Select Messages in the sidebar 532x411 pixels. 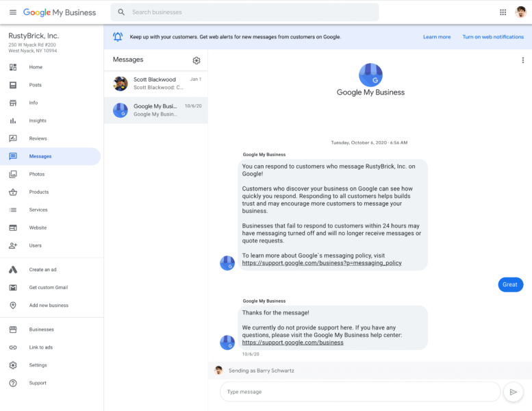point(50,156)
